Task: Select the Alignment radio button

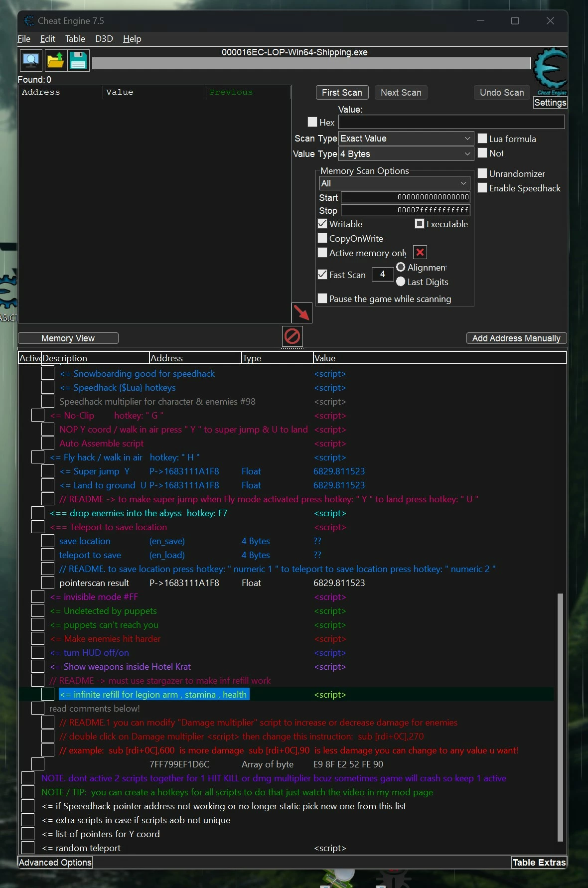Action: tap(401, 267)
